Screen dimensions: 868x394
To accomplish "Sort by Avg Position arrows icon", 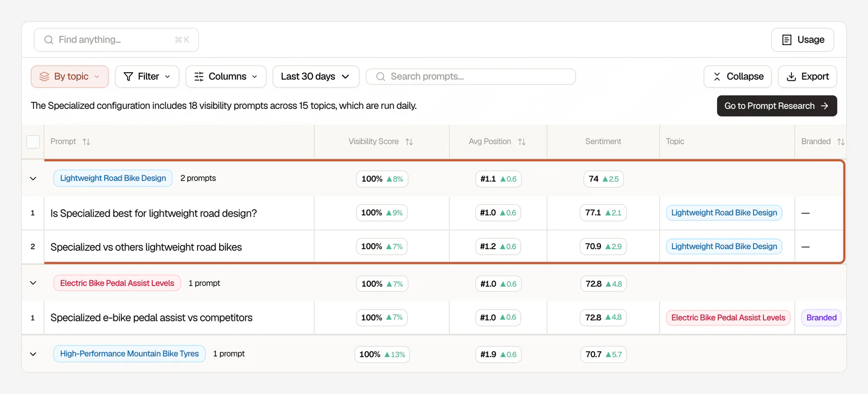I will tap(522, 141).
